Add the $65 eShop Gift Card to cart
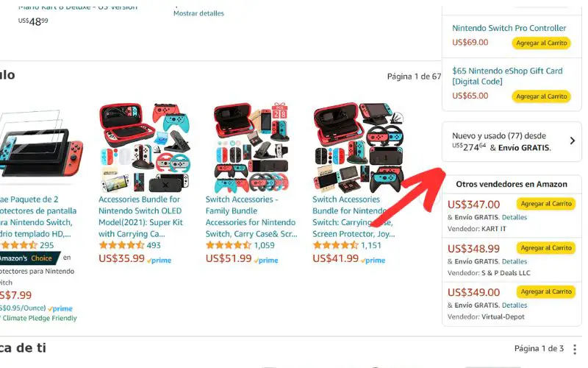Viewport: 588px width, 368px height. point(542,96)
